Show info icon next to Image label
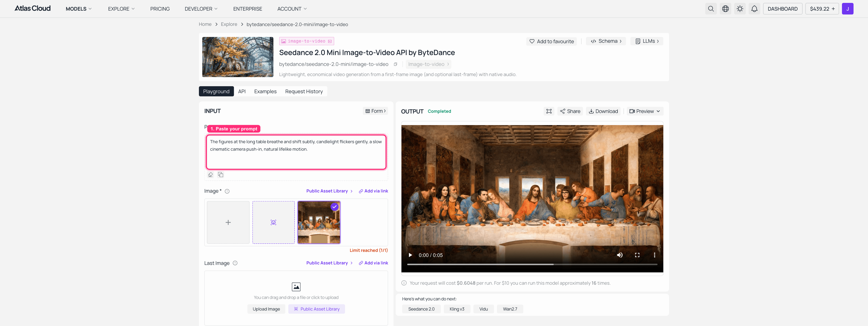The width and height of the screenshot is (868, 326). tap(227, 191)
